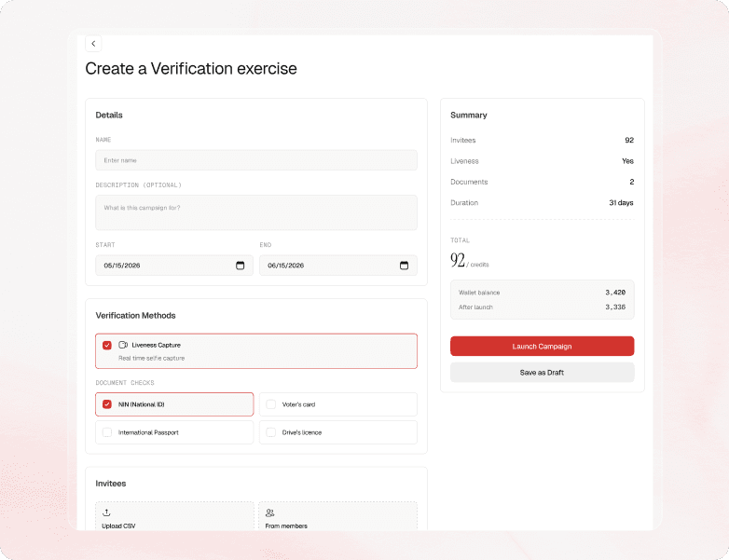
Task: Click the Liveness Capture camera icon
Action: 123,345
